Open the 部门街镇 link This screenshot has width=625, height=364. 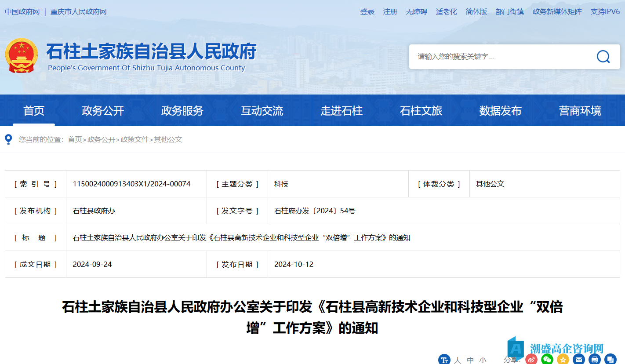(510, 12)
